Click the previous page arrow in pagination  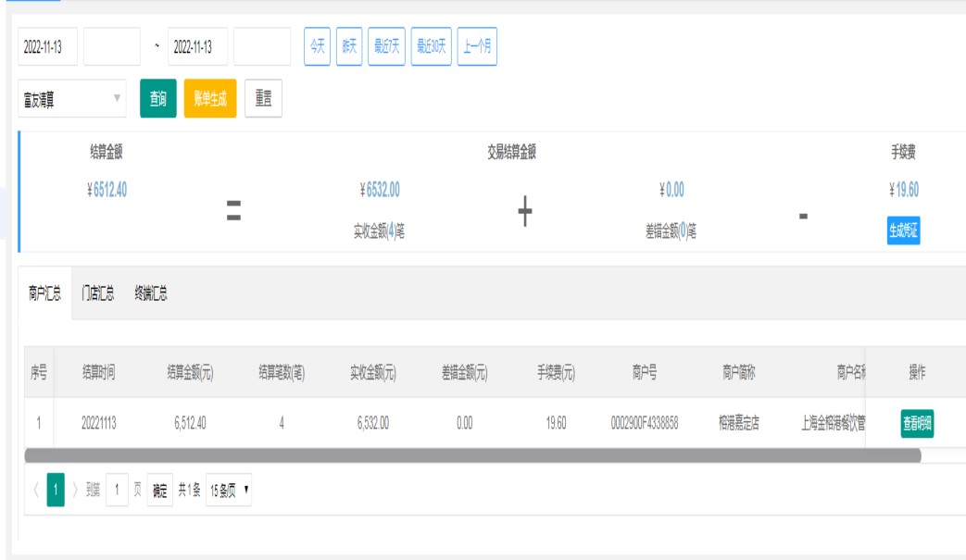[35, 491]
